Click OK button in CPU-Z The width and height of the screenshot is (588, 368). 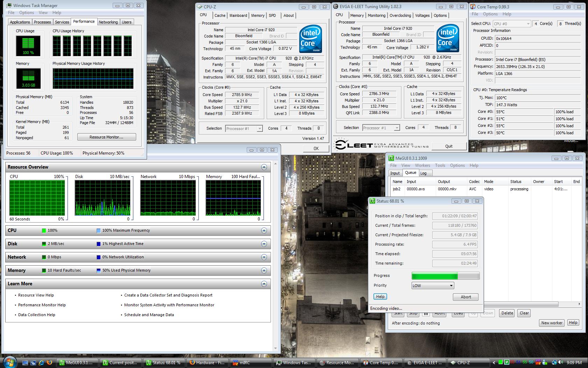pos(316,149)
